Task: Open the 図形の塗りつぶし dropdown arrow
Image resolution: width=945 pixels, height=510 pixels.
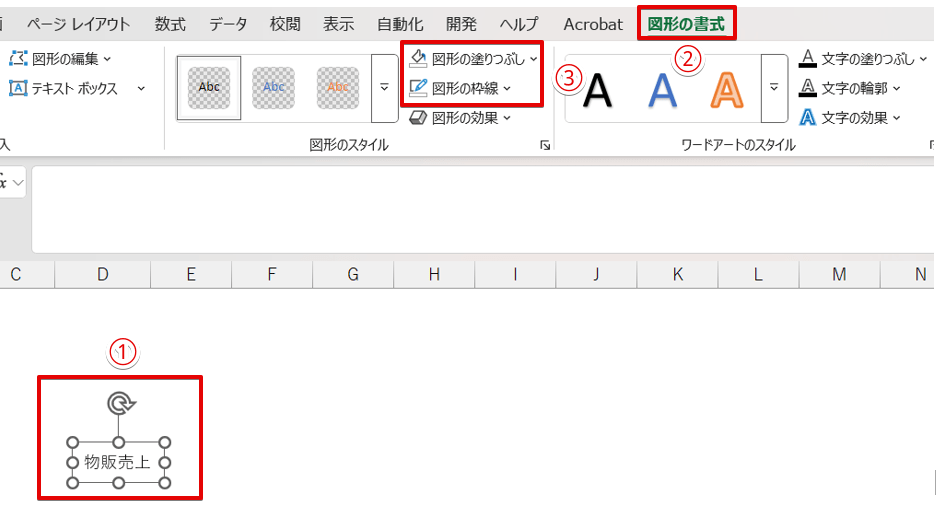Action: point(534,59)
